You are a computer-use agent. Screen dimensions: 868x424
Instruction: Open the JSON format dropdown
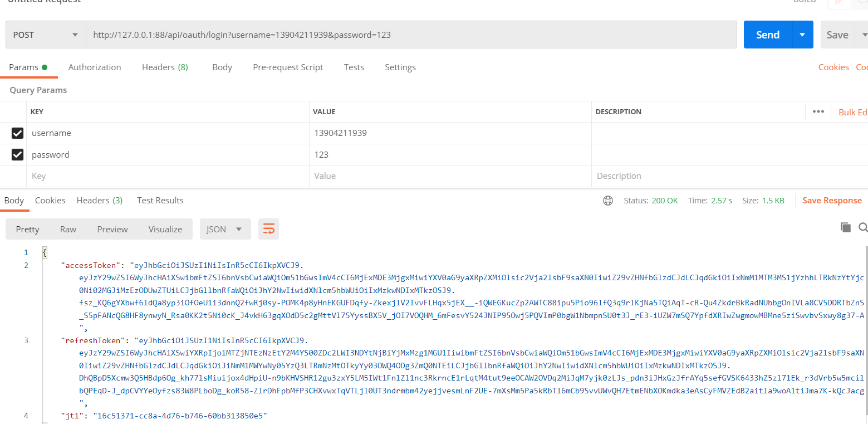[x=225, y=228]
